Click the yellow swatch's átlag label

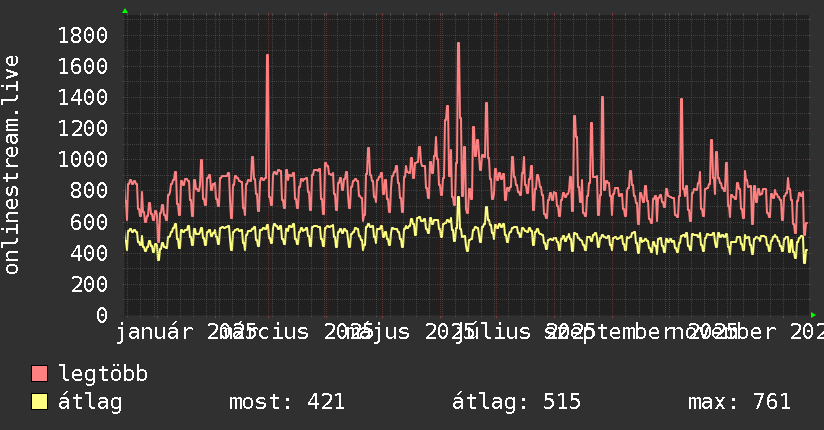coord(90,402)
